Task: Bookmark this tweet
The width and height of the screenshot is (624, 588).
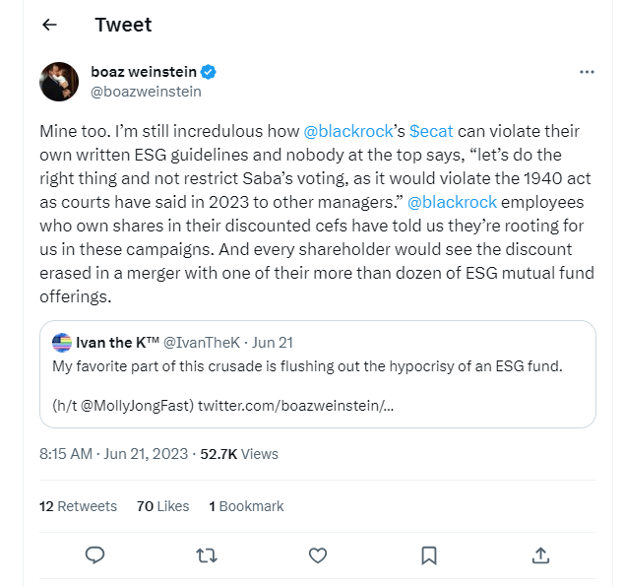Action: (x=428, y=554)
